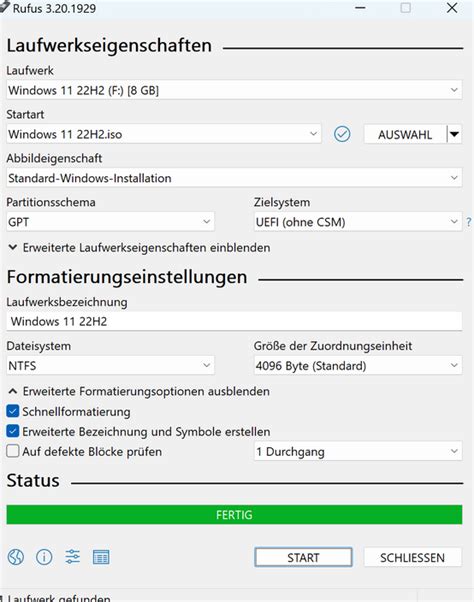Click the AUSWAHL split-button arrow

pyautogui.click(x=454, y=134)
